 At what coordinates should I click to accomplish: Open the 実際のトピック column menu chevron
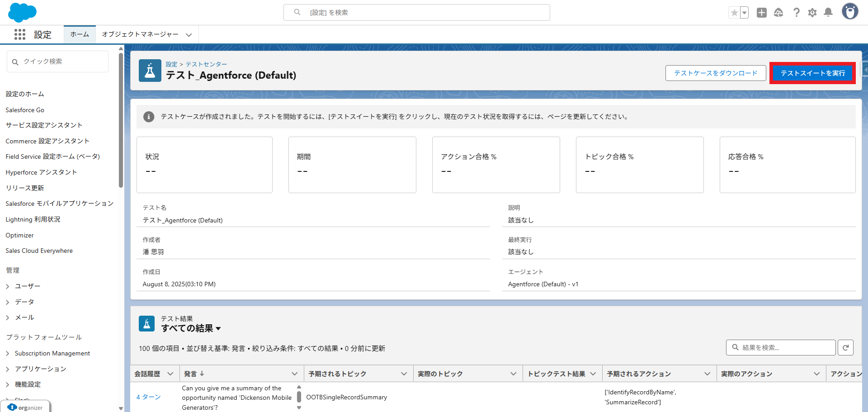[x=514, y=374]
